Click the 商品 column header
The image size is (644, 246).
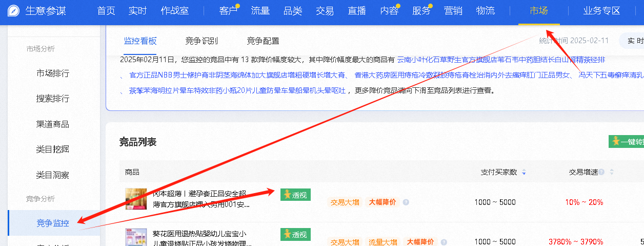point(132,172)
